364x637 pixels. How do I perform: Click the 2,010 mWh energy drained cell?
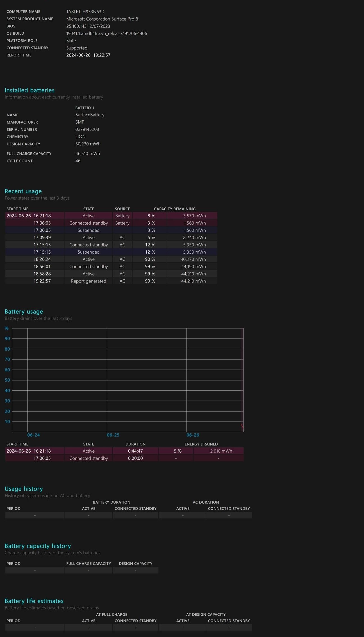(x=219, y=451)
